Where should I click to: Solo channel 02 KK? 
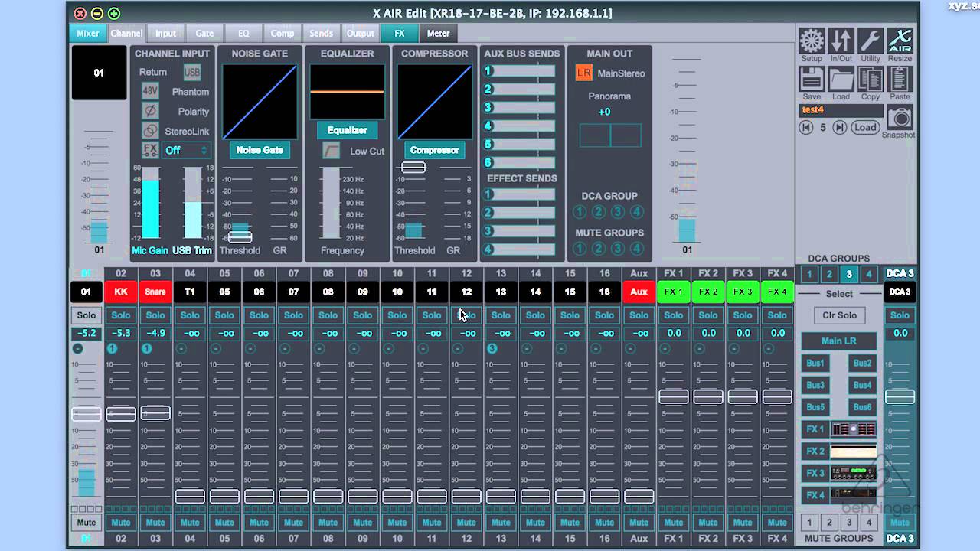click(121, 315)
